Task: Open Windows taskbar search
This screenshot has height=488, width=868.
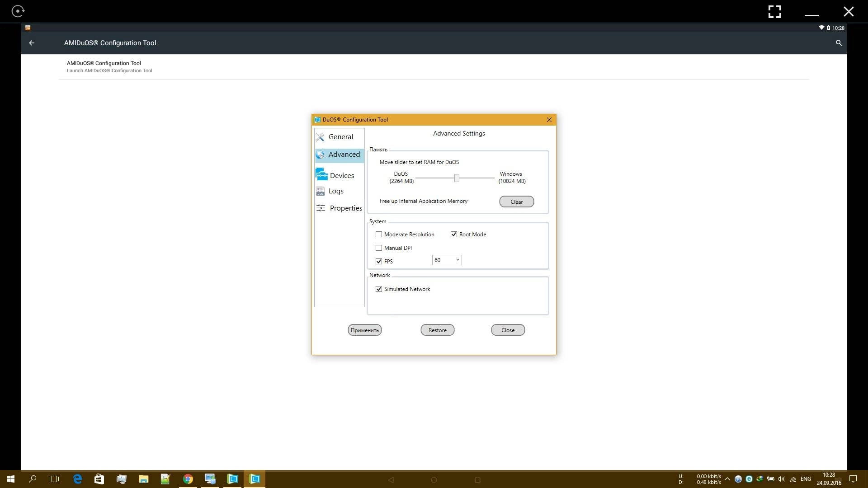Action: point(33,479)
